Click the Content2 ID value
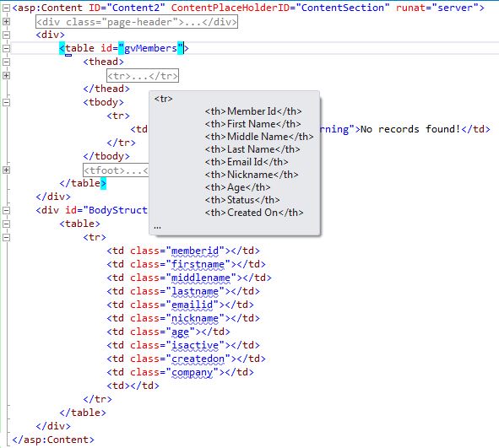 point(136,8)
